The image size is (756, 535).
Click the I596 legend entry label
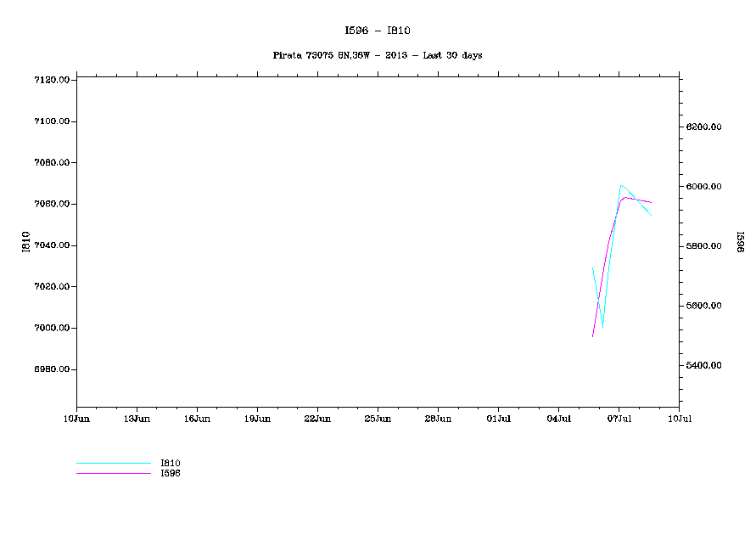(171, 473)
